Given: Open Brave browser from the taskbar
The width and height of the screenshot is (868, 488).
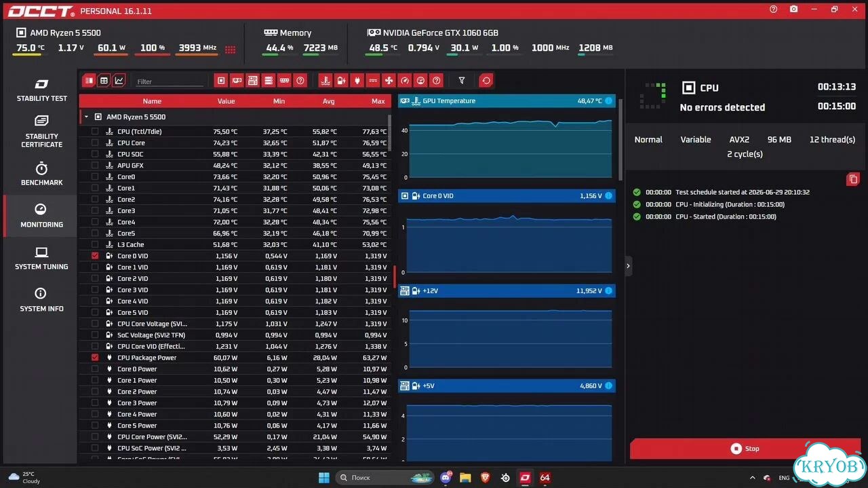Looking at the screenshot, I should [x=485, y=478].
